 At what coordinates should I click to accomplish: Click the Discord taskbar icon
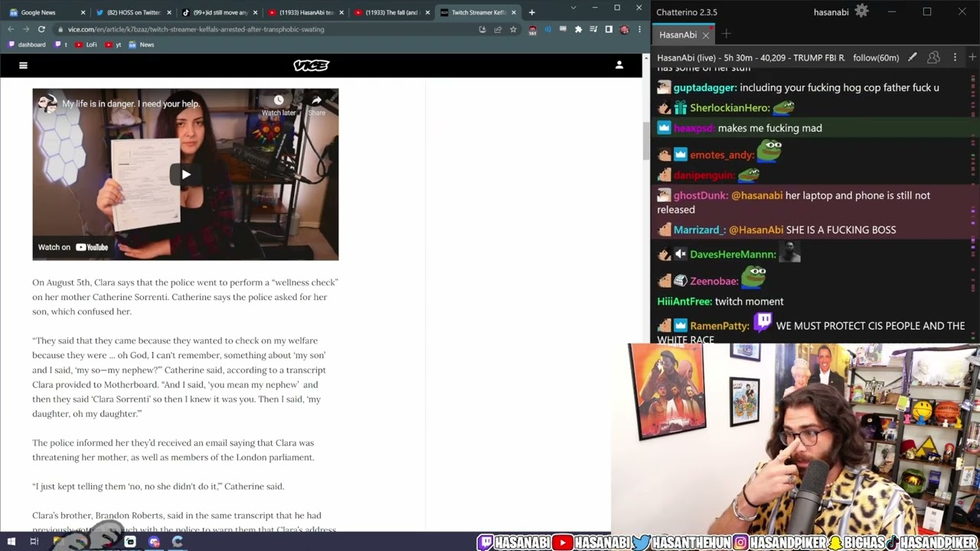click(x=154, y=542)
